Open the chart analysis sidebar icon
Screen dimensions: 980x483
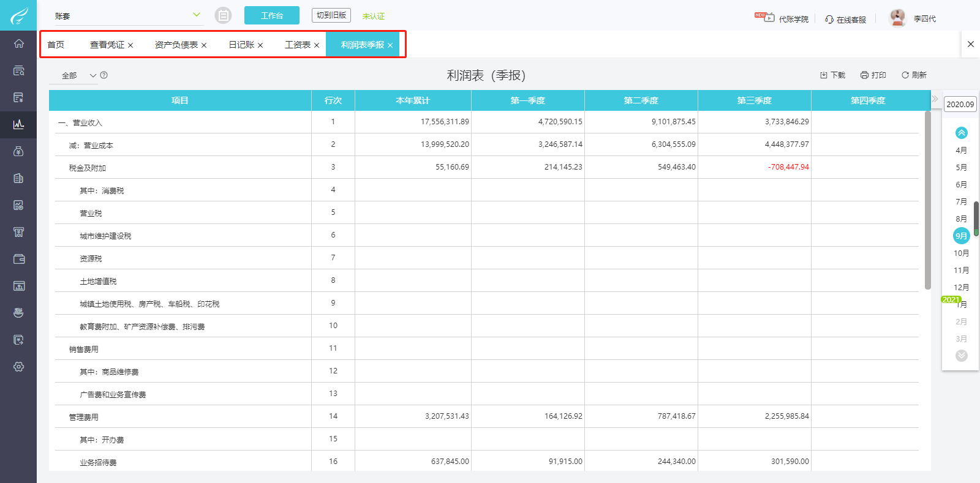coord(18,205)
